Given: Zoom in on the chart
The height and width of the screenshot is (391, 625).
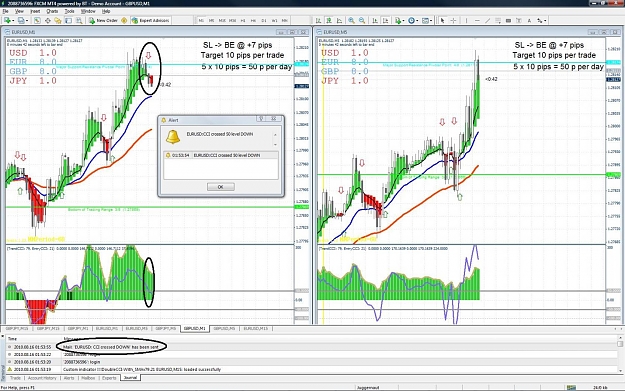Looking at the screenshot, I should pyautogui.click(x=352, y=20).
